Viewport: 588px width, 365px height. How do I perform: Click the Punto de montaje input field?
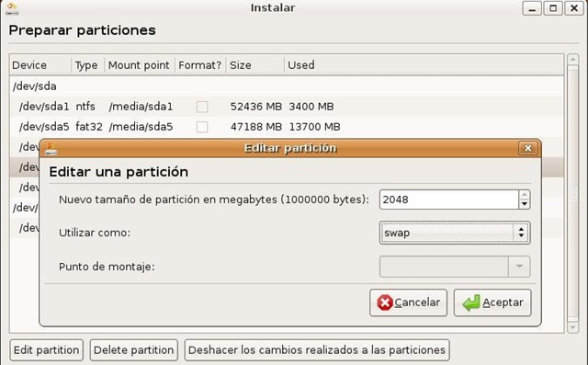[444, 267]
